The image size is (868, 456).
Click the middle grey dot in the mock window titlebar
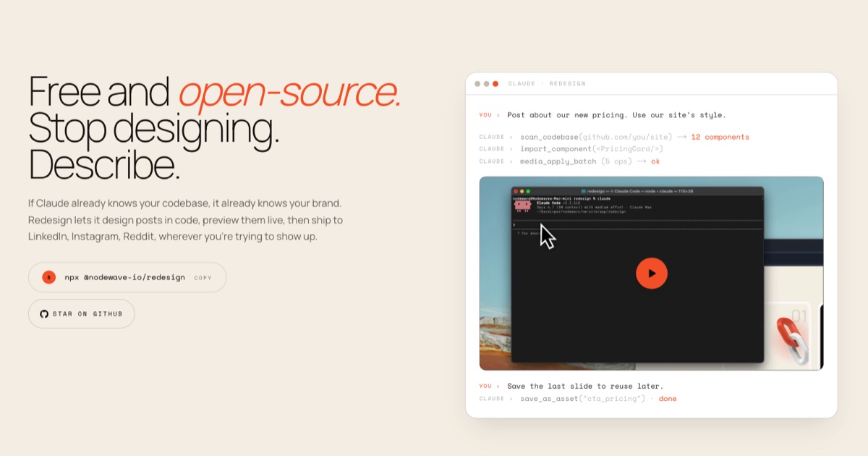click(486, 84)
